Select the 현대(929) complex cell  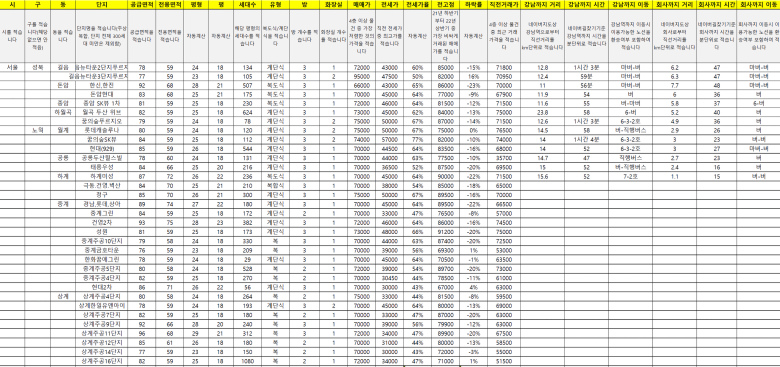click(x=101, y=148)
